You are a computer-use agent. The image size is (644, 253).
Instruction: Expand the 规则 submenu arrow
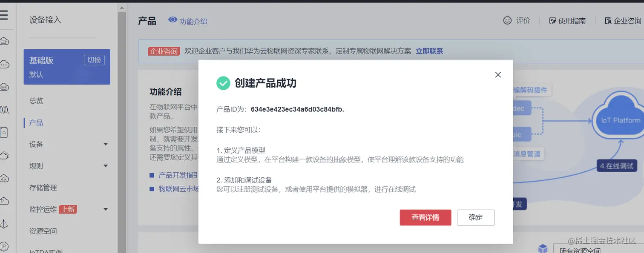106,166
